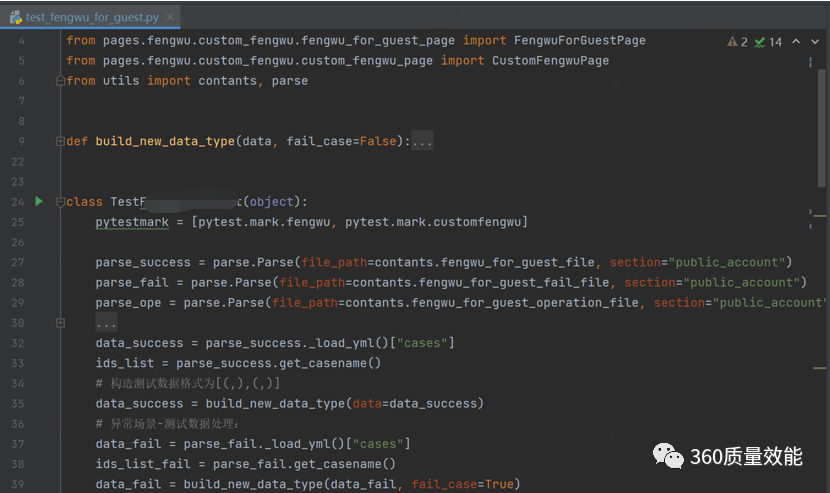Click fail_case=True argument on line 39

tap(463, 484)
